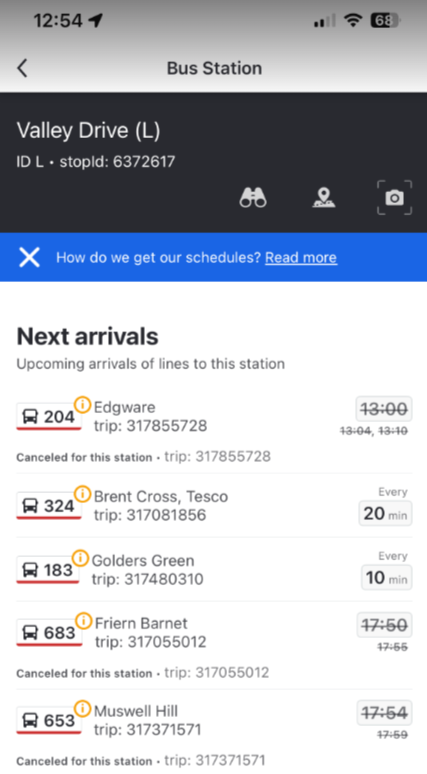Open the Read more link
Image resolution: width=427 pixels, height=774 pixels.
coord(301,257)
